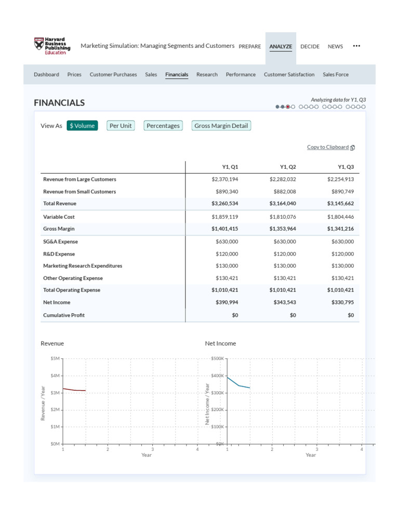Click the Copy to Clipboard link
Image resolution: width=399 pixels, height=532 pixels.
pos(328,147)
